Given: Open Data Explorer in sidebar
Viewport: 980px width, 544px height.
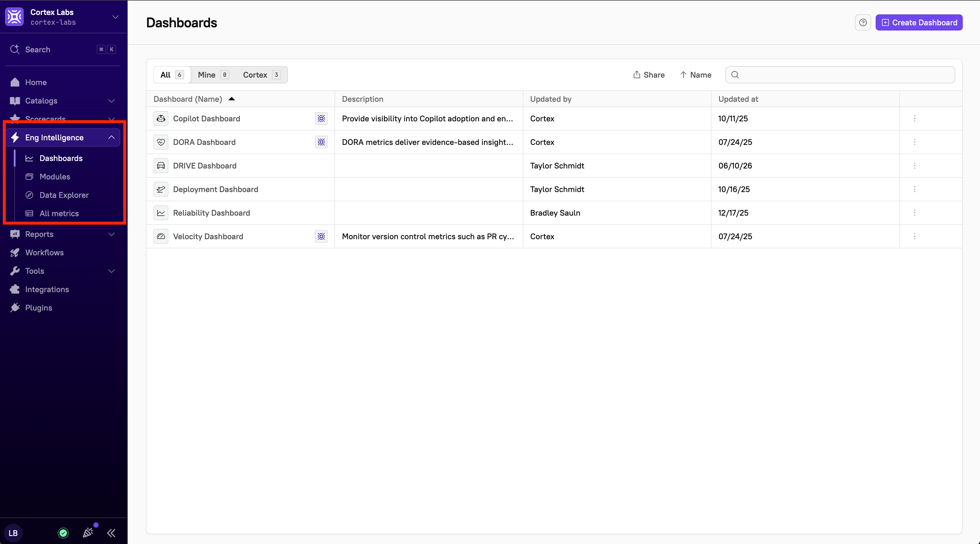Looking at the screenshot, I should pos(64,195).
